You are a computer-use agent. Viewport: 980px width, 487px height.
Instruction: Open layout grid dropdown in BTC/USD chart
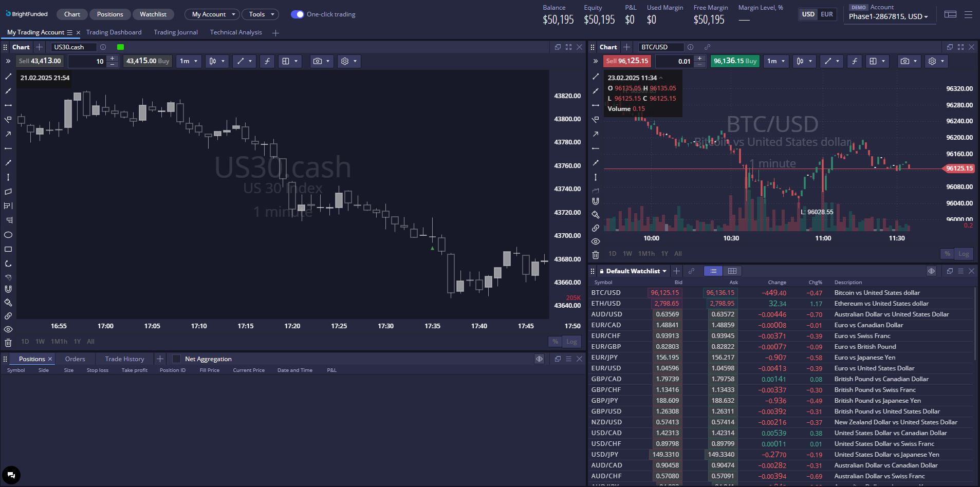coord(877,61)
